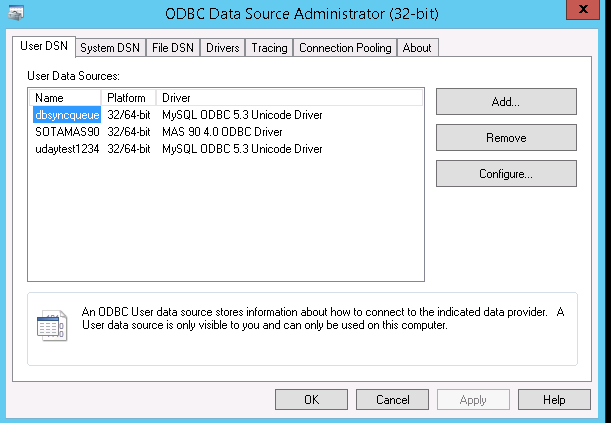Image resolution: width=614 pixels, height=426 pixels.
Task: Click the data source info icon
Action: coord(51,326)
